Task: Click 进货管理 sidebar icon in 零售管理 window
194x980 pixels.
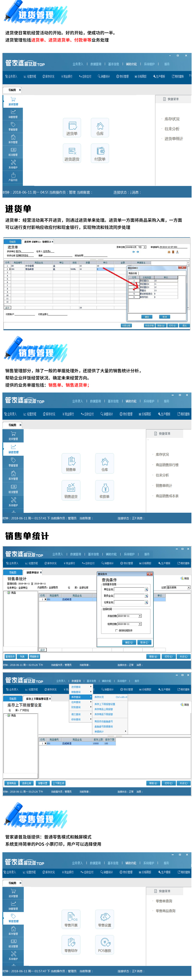Action: (x=13, y=893)
